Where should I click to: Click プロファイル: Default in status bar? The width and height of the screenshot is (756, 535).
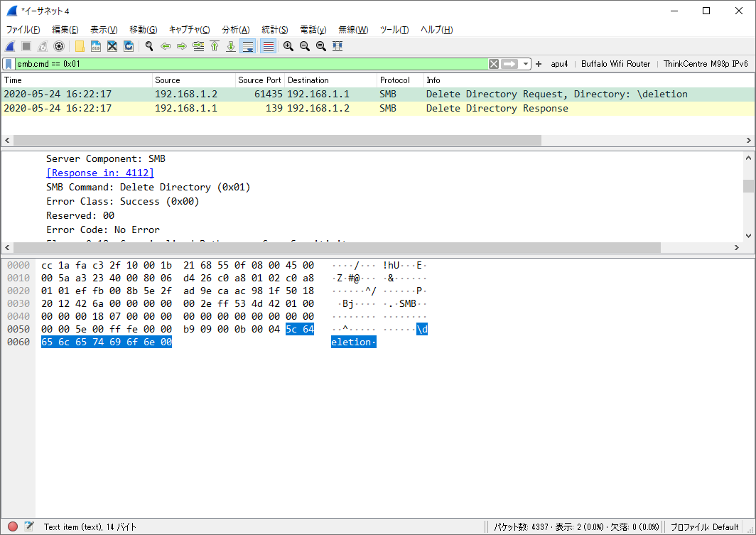click(704, 526)
